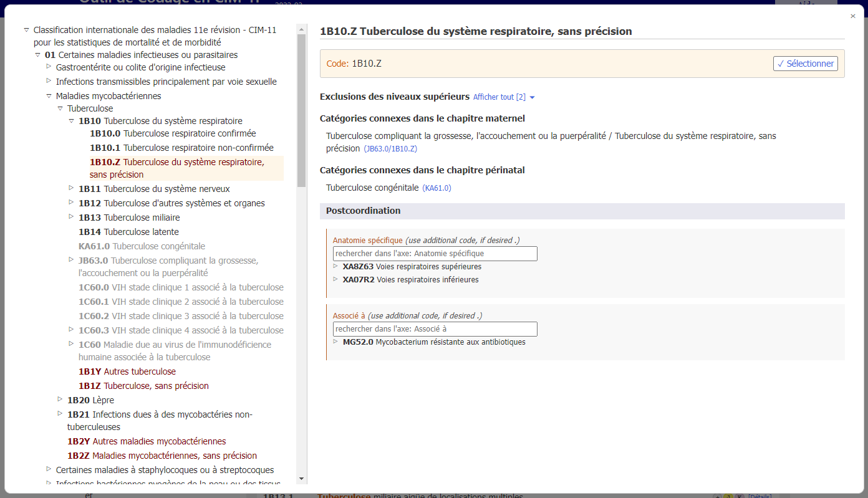Viewport: 868px width, 498px height.
Task: Focus the Associé à search field
Action: click(435, 329)
